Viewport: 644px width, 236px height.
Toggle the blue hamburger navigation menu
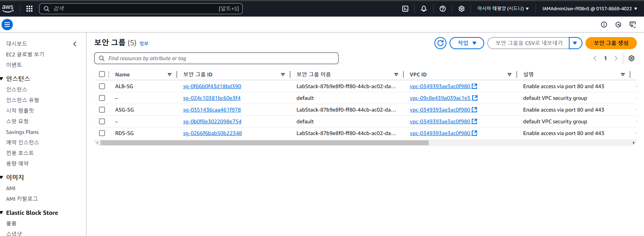point(7,25)
